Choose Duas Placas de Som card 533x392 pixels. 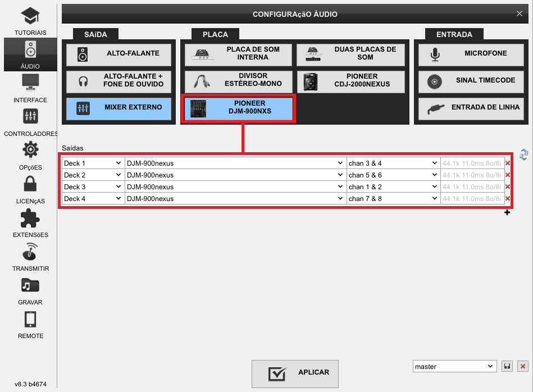(x=350, y=54)
